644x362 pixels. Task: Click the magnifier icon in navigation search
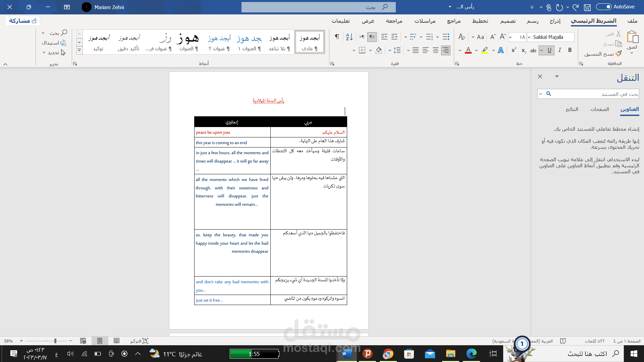[549, 94]
